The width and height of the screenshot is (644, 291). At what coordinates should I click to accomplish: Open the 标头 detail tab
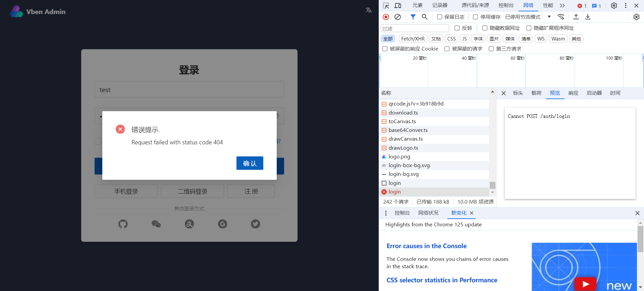click(x=518, y=93)
